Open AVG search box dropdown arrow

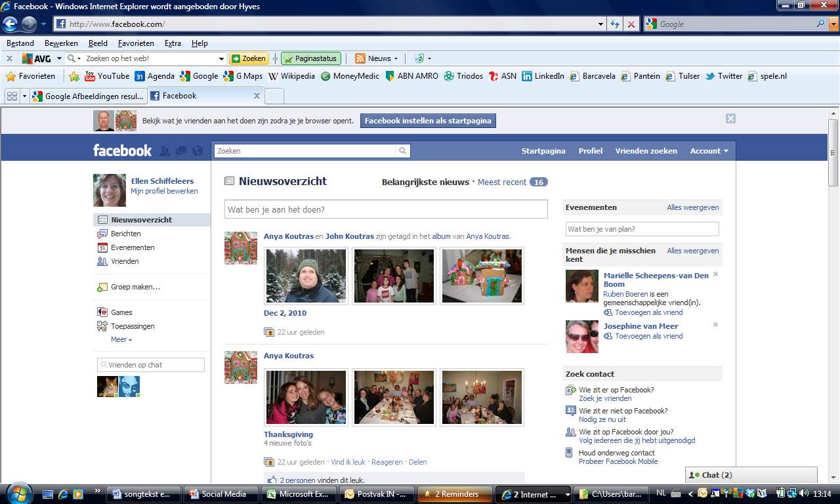221,58
